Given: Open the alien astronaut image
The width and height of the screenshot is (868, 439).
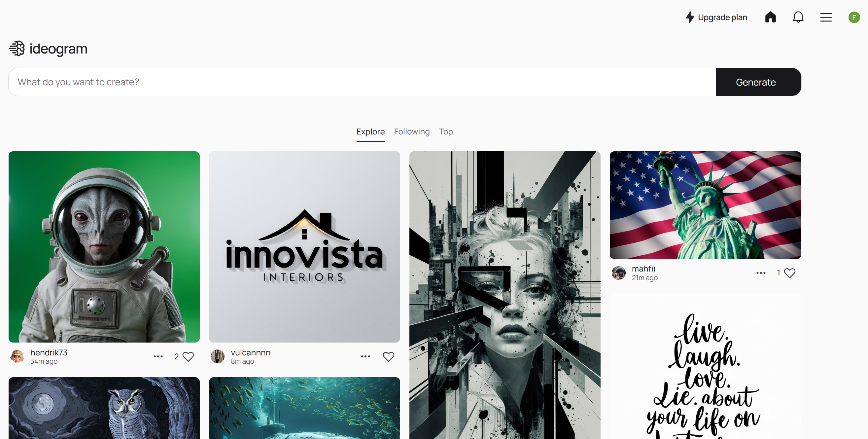Looking at the screenshot, I should [x=104, y=247].
